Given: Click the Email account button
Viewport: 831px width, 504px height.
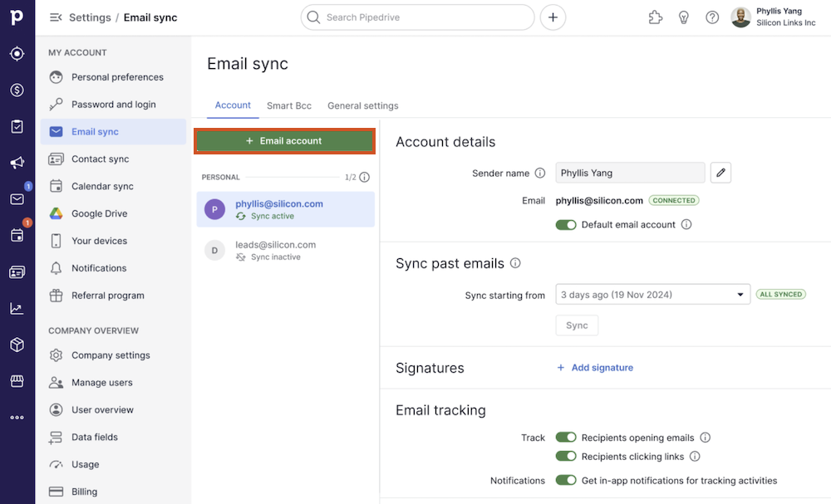Looking at the screenshot, I should [x=284, y=141].
